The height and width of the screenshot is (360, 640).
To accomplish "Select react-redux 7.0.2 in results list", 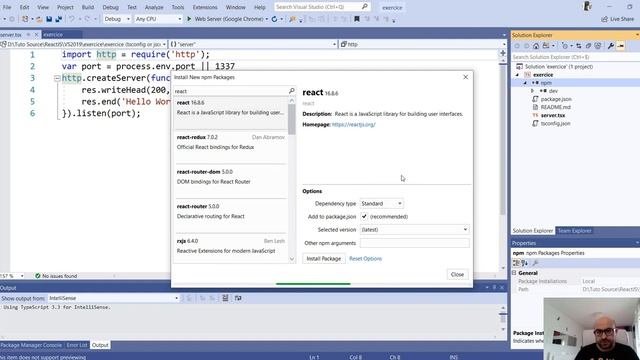I will pyautogui.click(x=231, y=147).
